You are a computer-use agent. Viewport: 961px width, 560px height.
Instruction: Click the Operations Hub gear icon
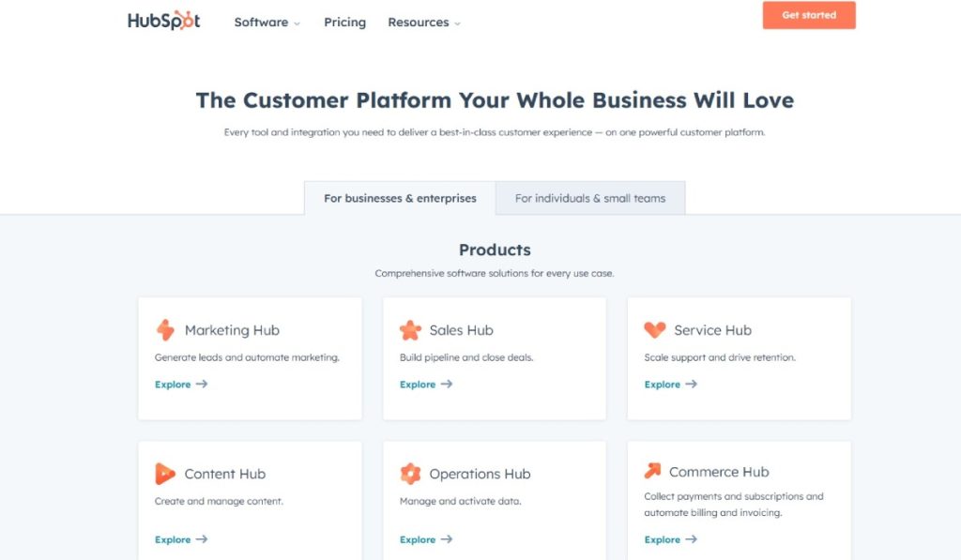pyautogui.click(x=410, y=474)
